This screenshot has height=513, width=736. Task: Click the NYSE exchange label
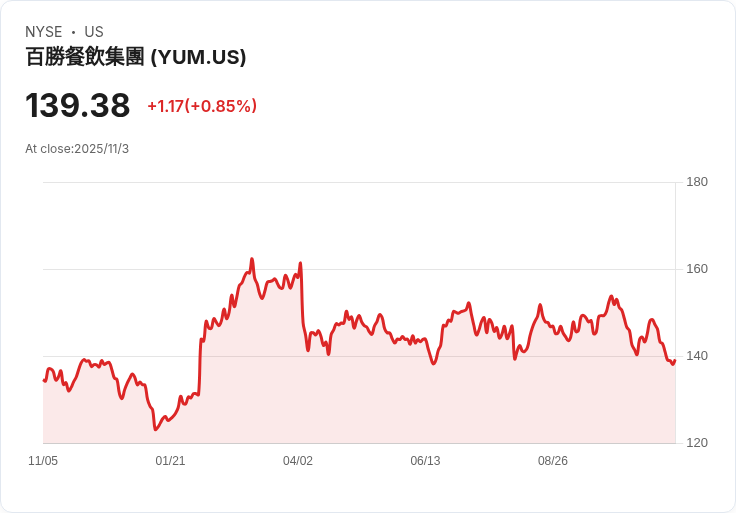(x=43, y=32)
